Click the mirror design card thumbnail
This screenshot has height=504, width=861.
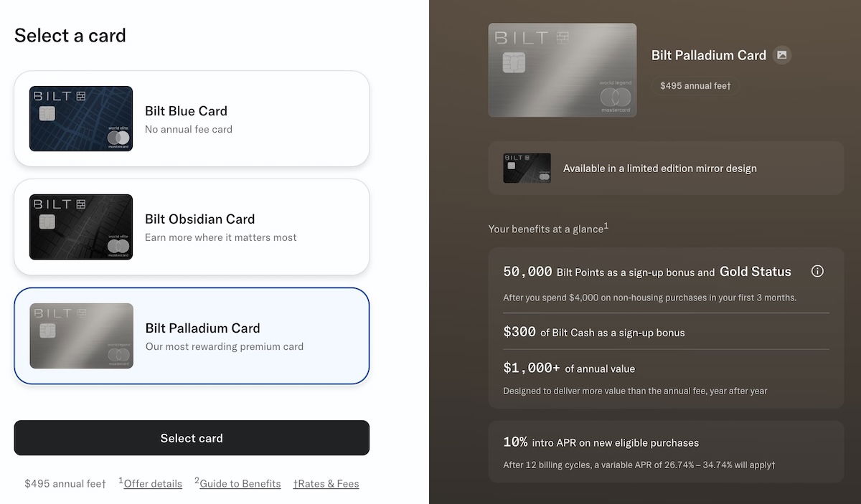[x=527, y=168]
